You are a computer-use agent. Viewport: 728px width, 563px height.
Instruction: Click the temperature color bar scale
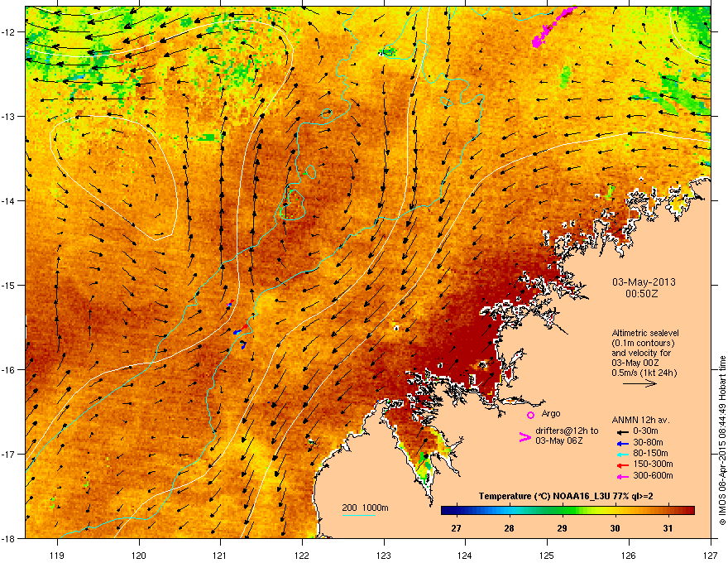pos(568,511)
